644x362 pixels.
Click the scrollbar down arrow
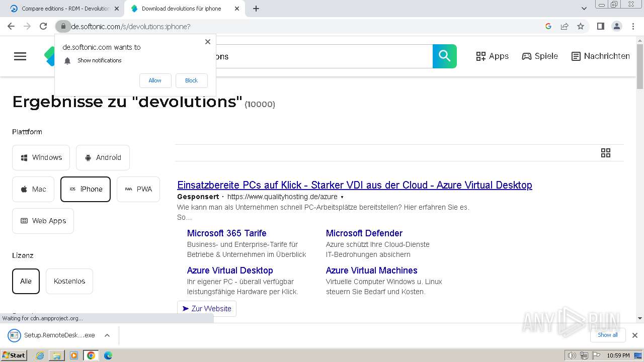(639, 318)
